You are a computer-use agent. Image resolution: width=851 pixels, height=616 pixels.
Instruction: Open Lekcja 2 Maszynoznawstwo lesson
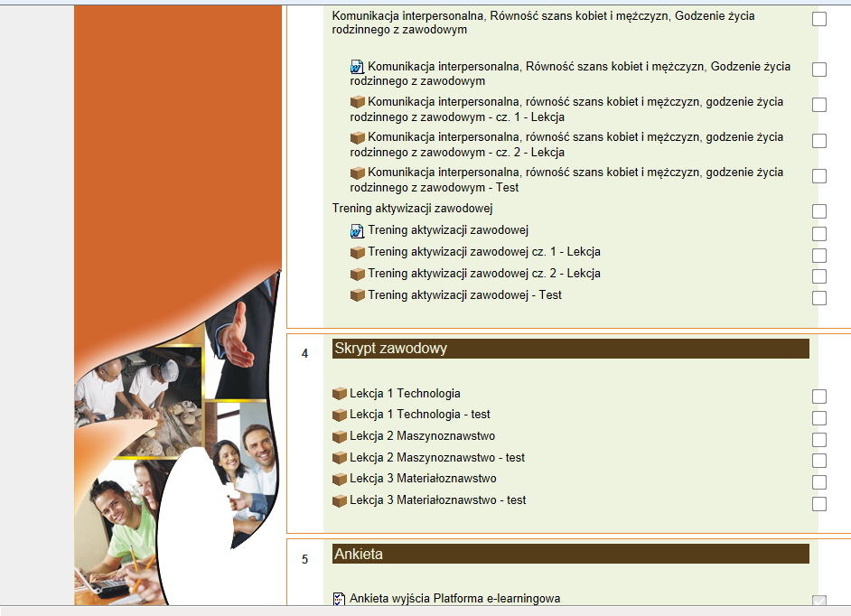click(422, 436)
